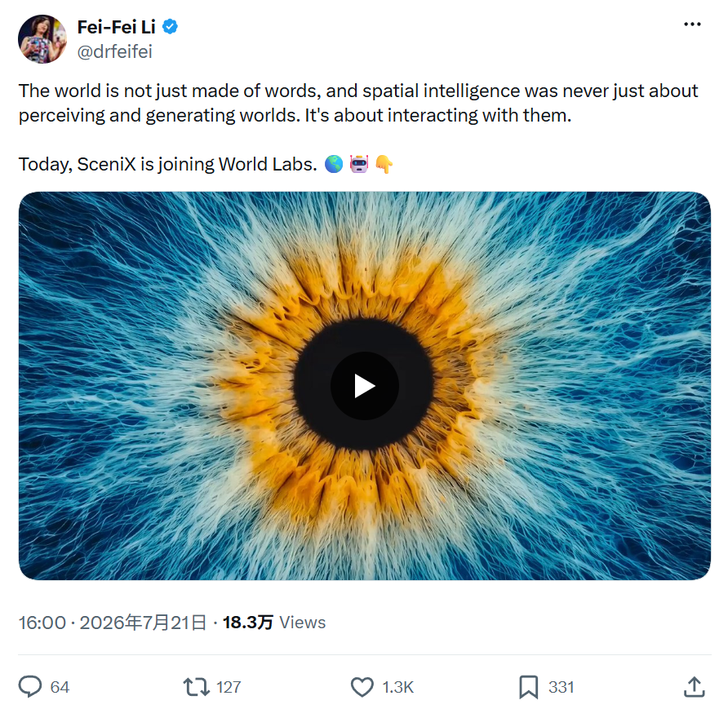The width and height of the screenshot is (728, 718).
Task: Bookmark the post with the bookmark icon
Action: pos(528,687)
